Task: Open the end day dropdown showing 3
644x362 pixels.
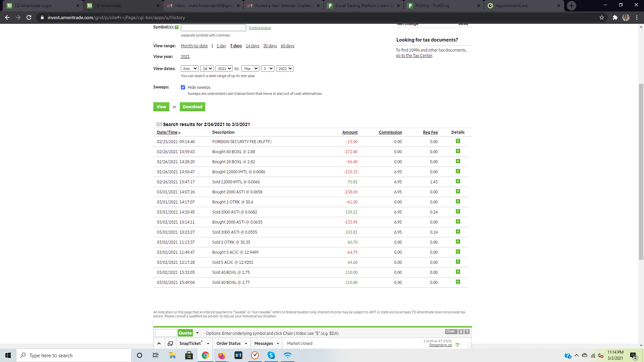Action: point(267,69)
